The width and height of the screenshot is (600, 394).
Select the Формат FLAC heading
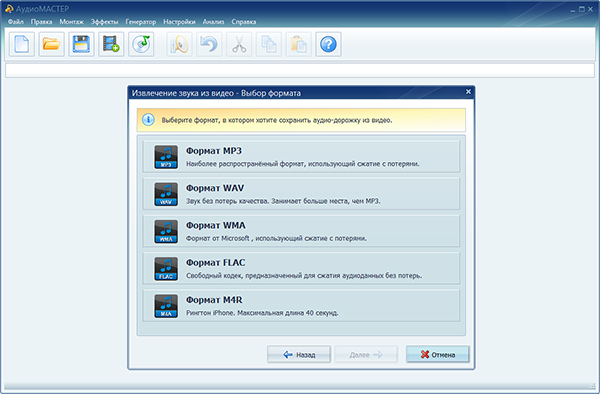[x=215, y=262]
